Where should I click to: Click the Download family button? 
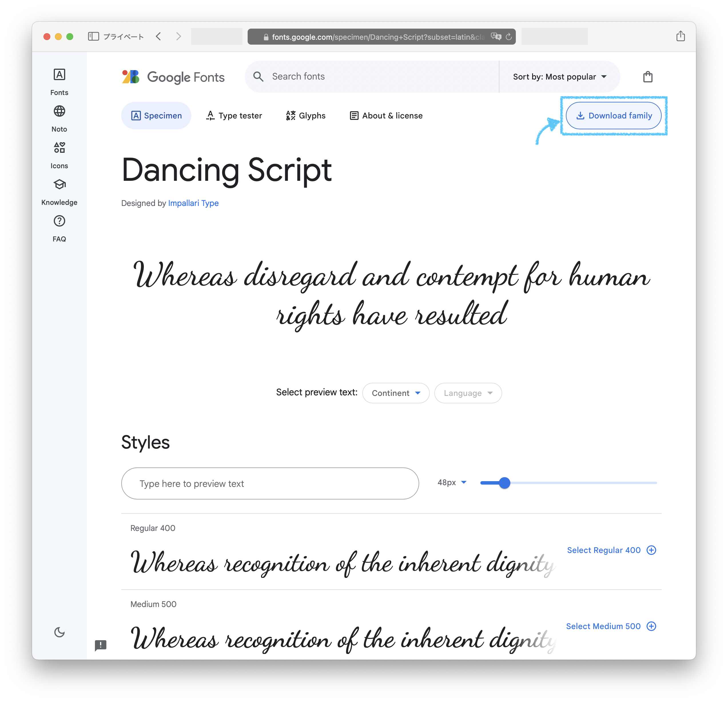point(614,116)
